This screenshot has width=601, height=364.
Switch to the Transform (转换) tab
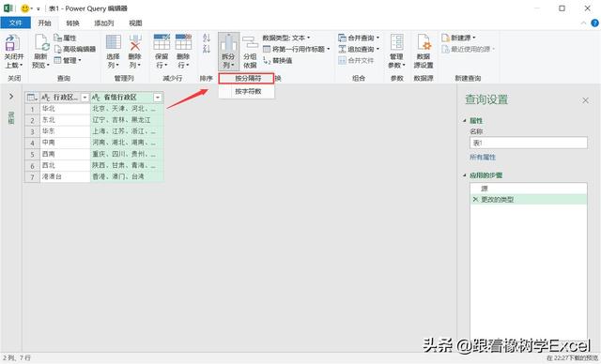click(x=72, y=23)
